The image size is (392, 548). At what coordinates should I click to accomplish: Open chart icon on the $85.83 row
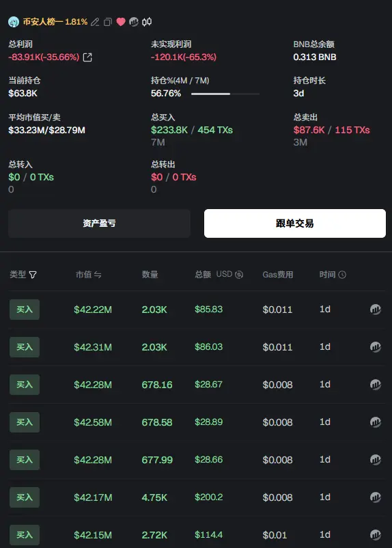point(376,310)
